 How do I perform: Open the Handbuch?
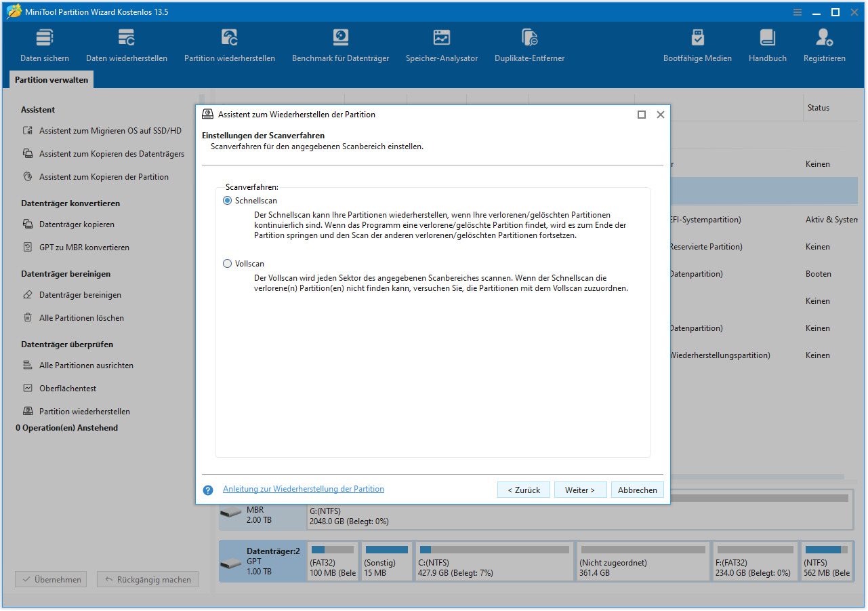(767, 45)
